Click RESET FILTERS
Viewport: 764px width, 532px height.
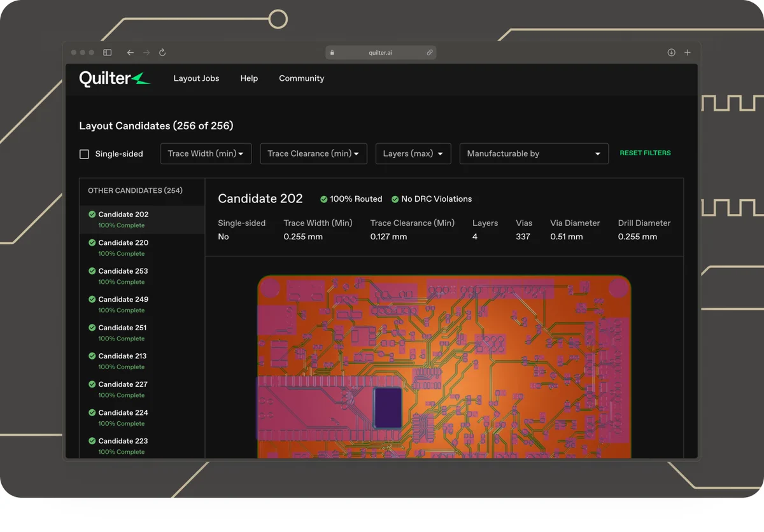(x=645, y=153)
